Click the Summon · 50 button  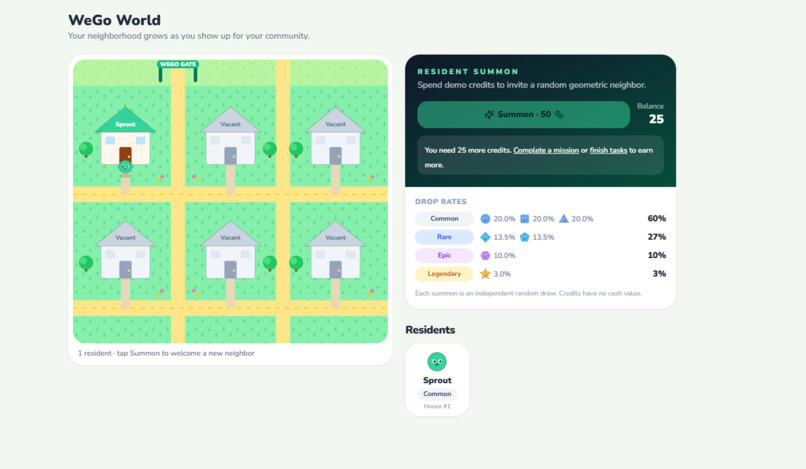coord(523,114)
